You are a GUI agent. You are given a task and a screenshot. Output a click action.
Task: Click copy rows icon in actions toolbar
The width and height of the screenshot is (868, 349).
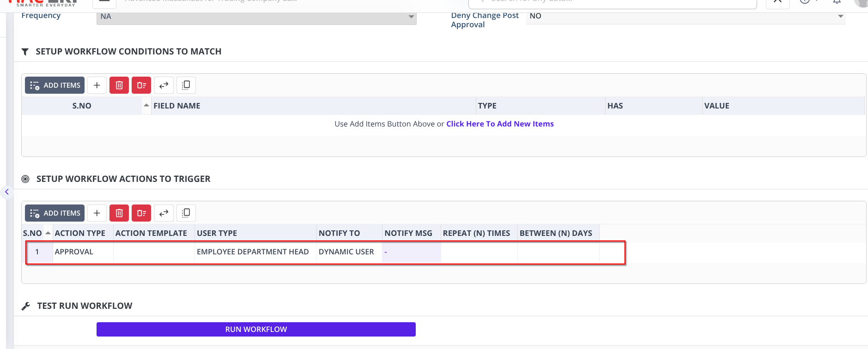click(x=186, y=213)
